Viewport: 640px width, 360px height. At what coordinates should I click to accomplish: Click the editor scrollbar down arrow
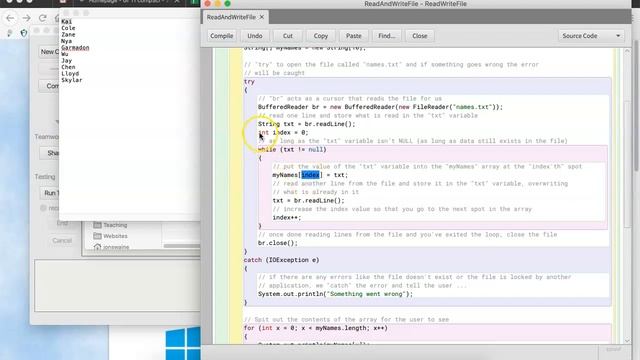click(x=627, y=340)
